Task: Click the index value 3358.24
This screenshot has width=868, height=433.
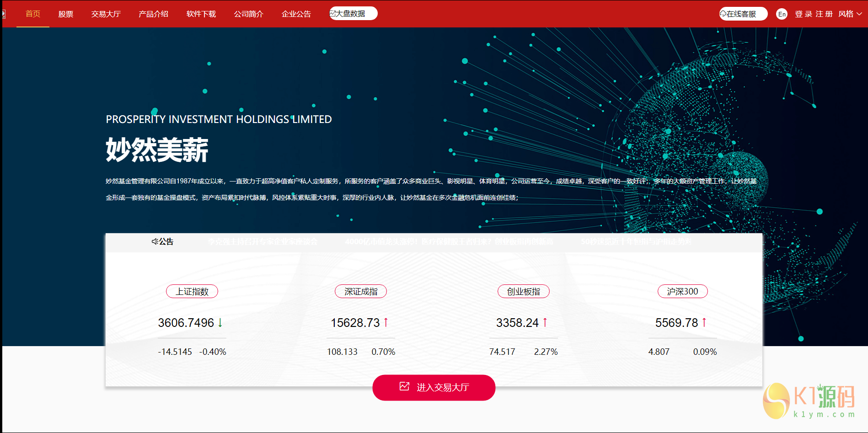Action: [518, 323]
